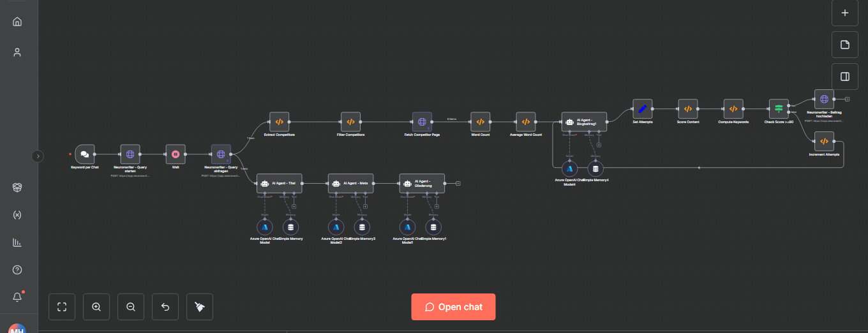Image resolution: width=868 pixels, height=333 pixels.
Task: Add a sticky note to the canvas
Action: (x=845, y=45)
